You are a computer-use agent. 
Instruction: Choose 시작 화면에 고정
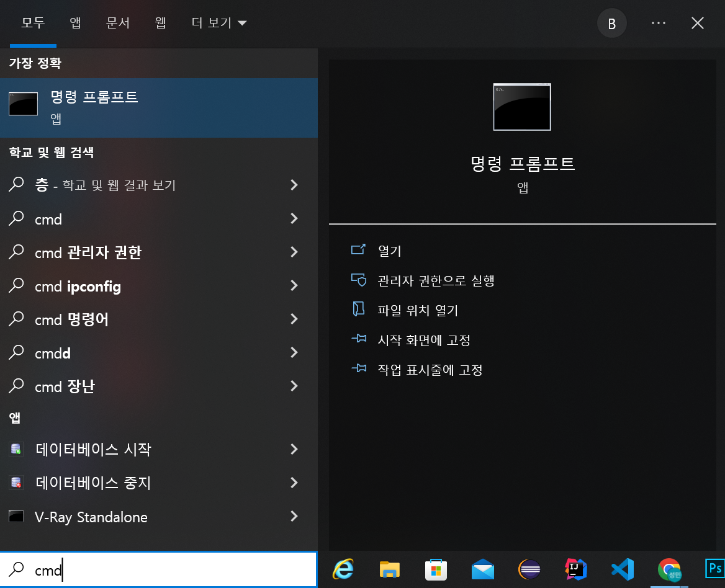pyautogui.click(x=424, y=340)
